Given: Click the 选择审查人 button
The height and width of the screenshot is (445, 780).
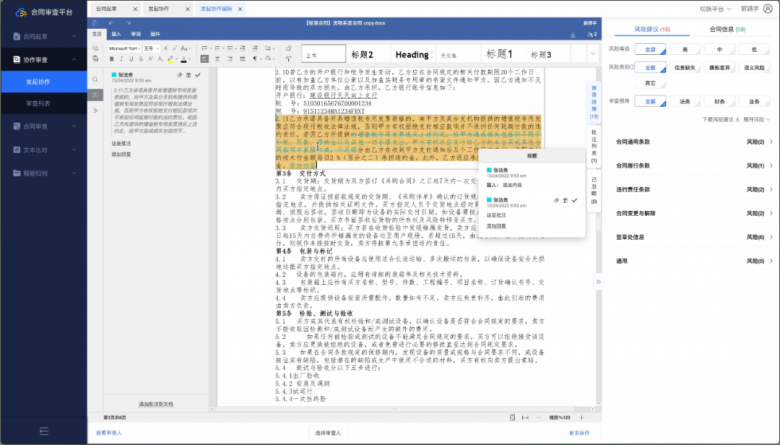Looking at the screenshot, I should (328, 433).
